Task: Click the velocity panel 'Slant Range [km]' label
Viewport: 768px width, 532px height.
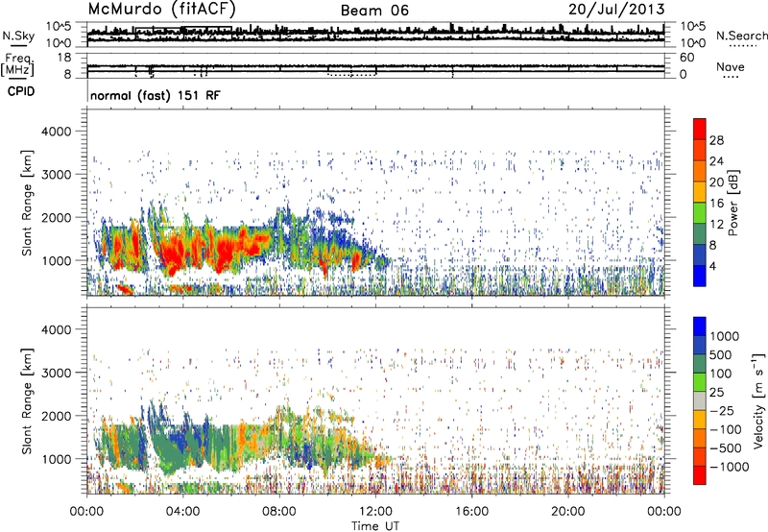Action: [x=27, y=400]
